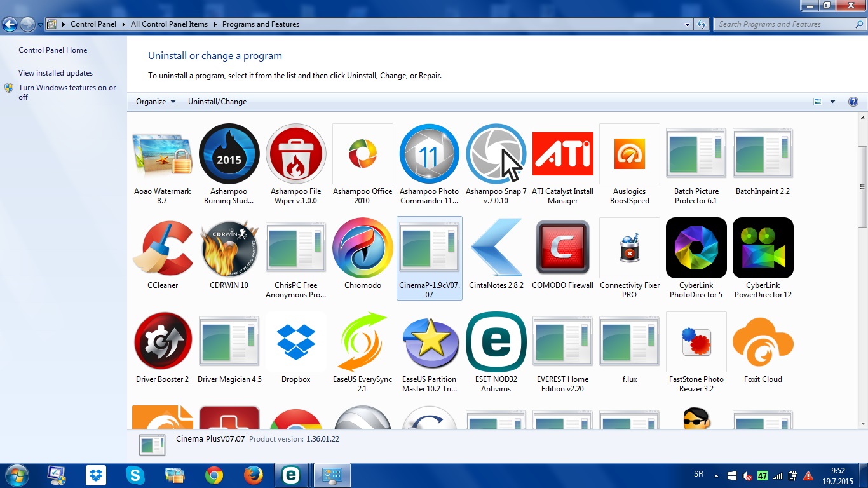Open the view options dropdown arrow
Viewport: 868px width, 488px height.
[832, 102]
